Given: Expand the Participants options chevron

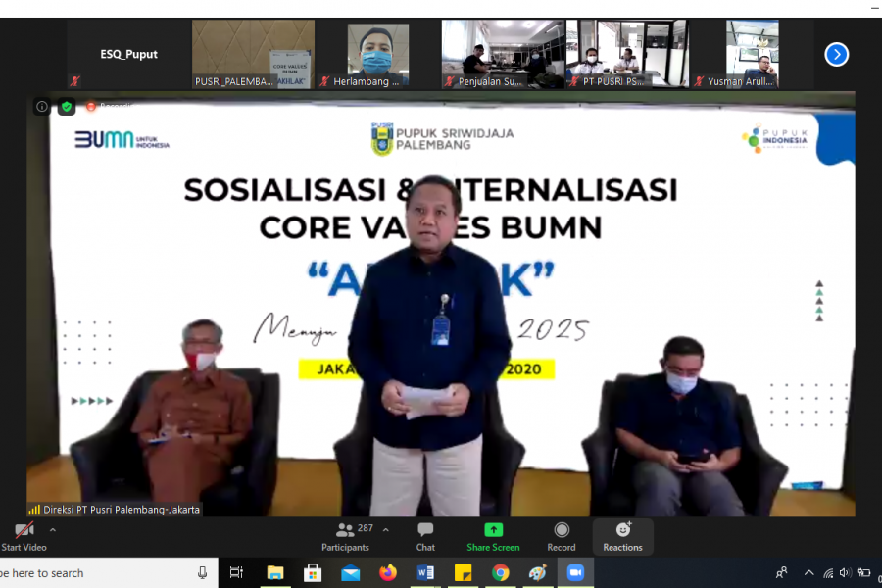Looking at the screenshot, I should [385, 530].
